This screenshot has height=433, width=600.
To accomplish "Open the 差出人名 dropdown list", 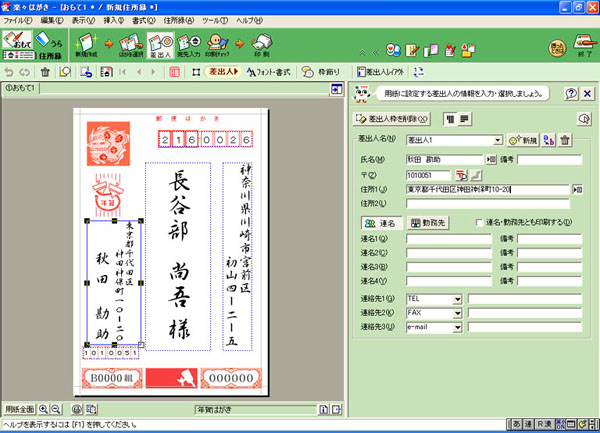I will click(497, 140).
